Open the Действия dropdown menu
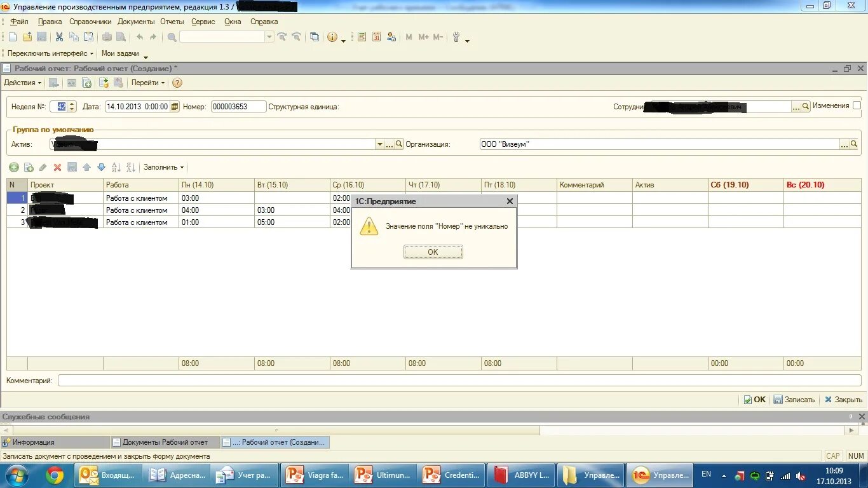The height and width of the screenshot is (488, 868). tap(22, 83)
